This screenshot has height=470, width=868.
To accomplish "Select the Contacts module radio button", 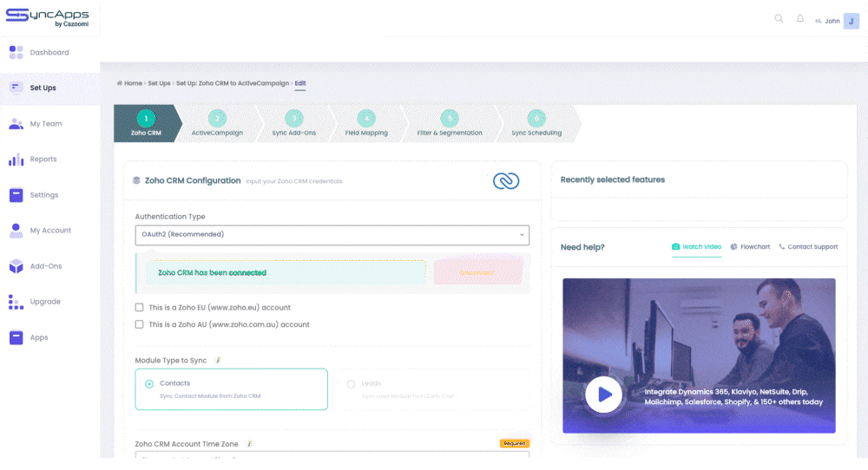I will [x=149, y=384].
